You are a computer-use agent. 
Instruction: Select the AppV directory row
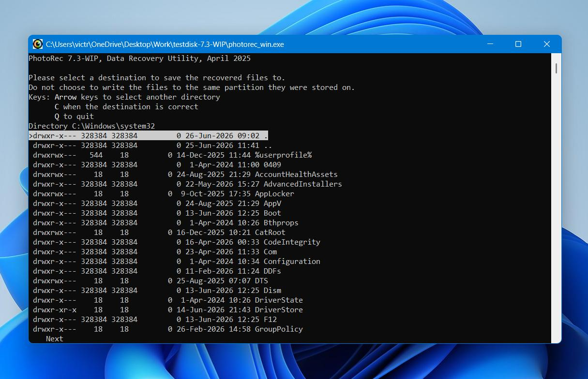coord(157,204)
